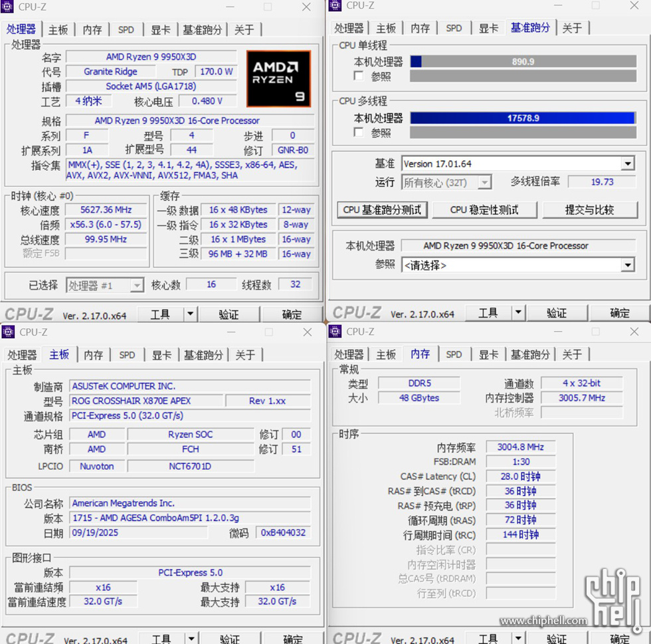Switch to 显卡 tab in memory window

point(488,354)
